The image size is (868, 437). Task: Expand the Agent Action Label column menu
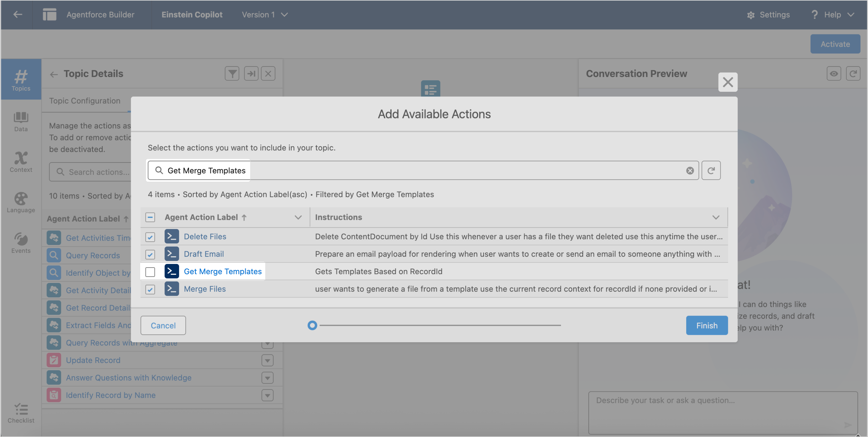pyautogui.click(x=298, y=217)
